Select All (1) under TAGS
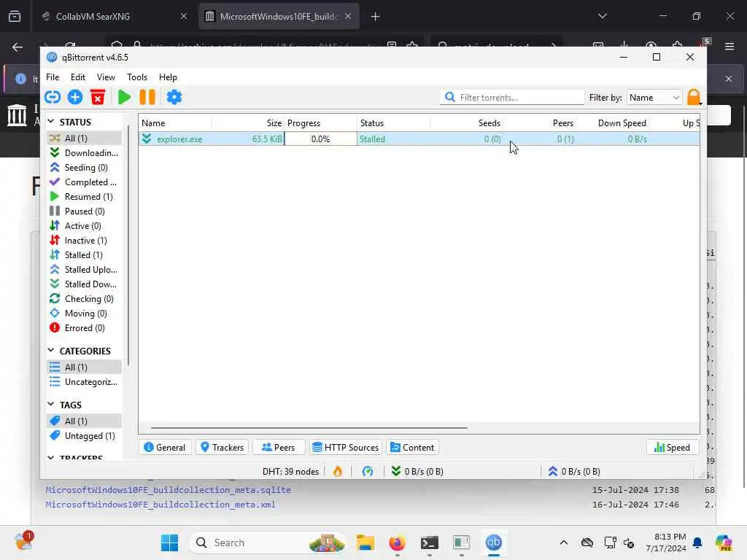The width and height of the screenshot is (747, 560). click(x=84, y=421)
